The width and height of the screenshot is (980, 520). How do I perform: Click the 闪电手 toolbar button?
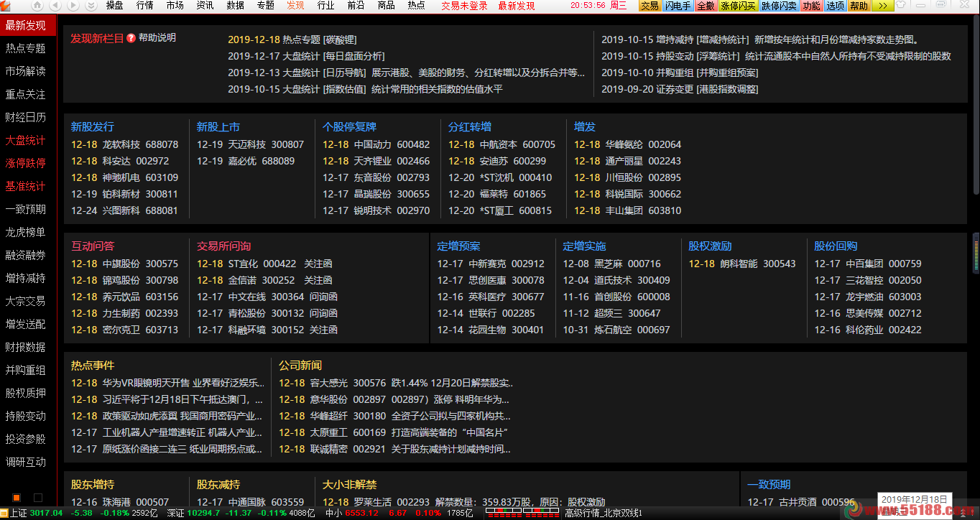click(678, 6)
